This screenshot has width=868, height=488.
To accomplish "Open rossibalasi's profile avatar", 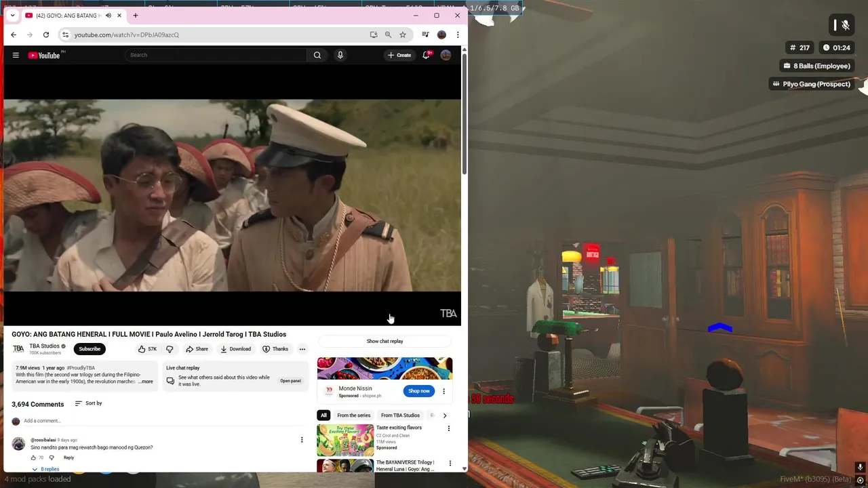I will point(18,444).
